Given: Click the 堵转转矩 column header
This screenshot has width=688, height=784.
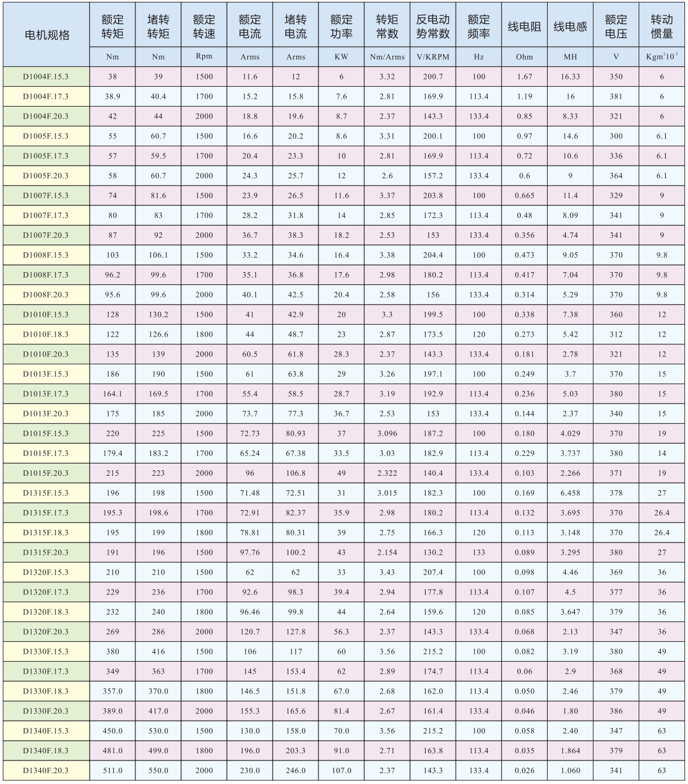Looking at the screenshot, I should [158, 26].
